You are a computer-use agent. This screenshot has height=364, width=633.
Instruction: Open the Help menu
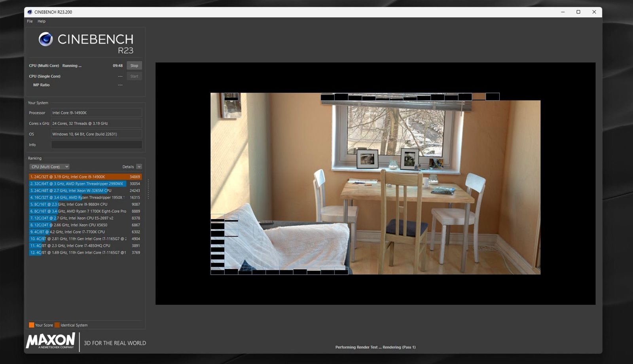tap(42, 21)
